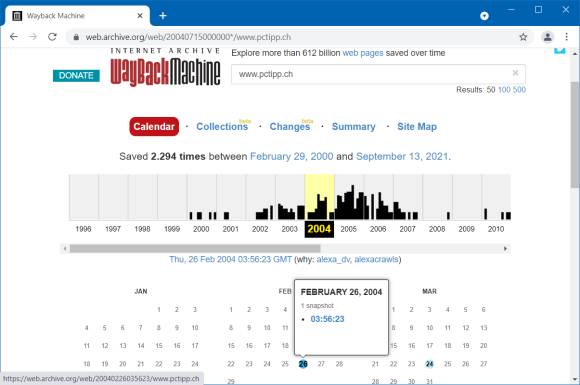Select the Wayback Machine browser tab

[77, 16]
